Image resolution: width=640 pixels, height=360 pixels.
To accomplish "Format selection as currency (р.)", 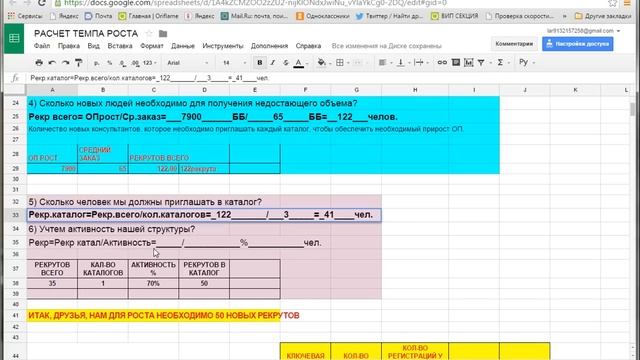I will click(97, 63).
